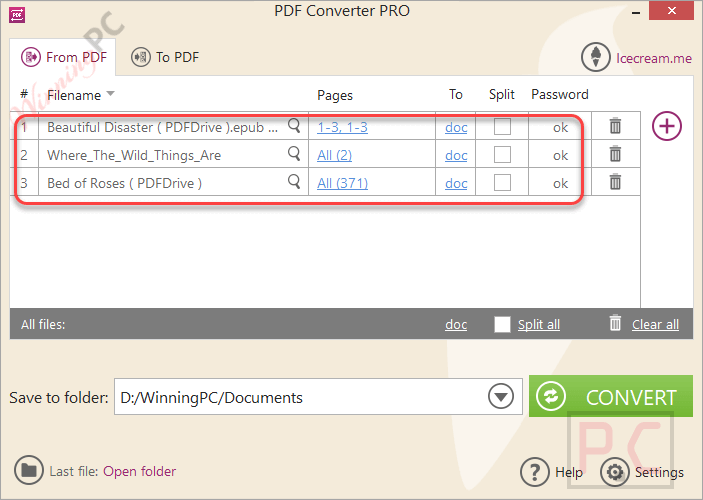
Task: Start conversion with the CONVERT button
Action: point(611,396)
